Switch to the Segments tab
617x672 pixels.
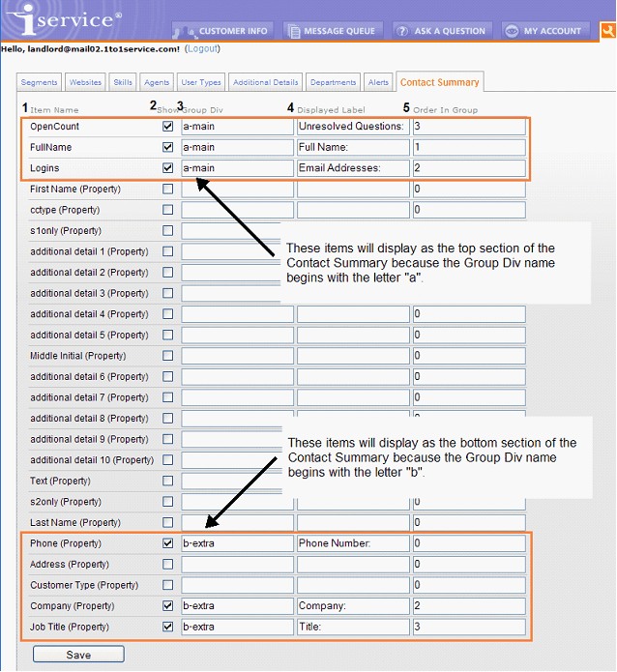(39, 82)
